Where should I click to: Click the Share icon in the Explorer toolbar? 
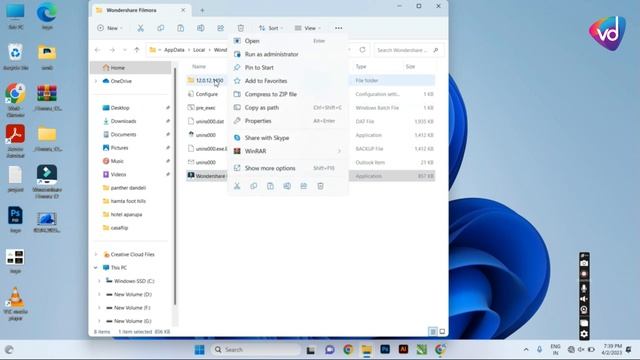pos(220,28)
